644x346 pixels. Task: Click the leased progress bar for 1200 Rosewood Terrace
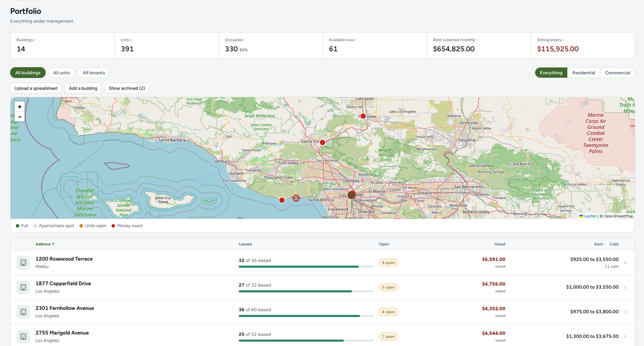(306, 267)
